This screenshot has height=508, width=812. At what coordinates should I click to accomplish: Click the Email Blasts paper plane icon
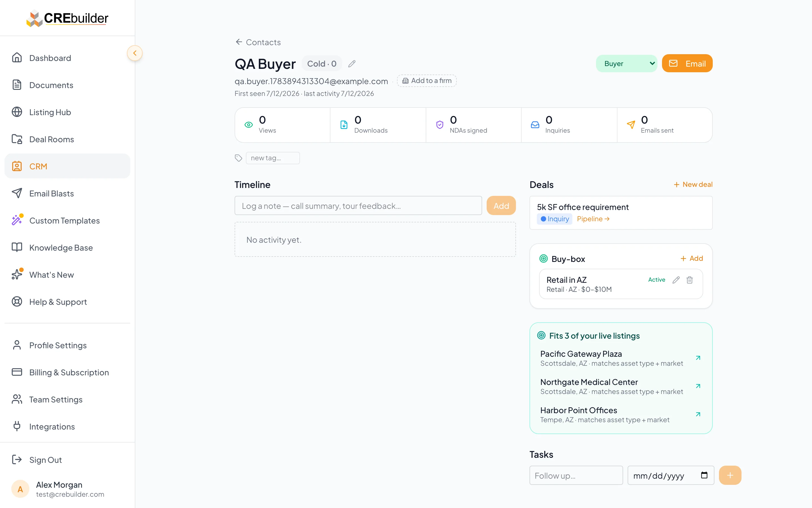(17, 193)
